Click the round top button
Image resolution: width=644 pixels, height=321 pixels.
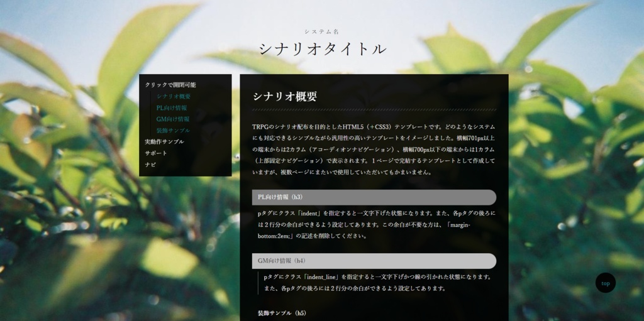[606, 283]
